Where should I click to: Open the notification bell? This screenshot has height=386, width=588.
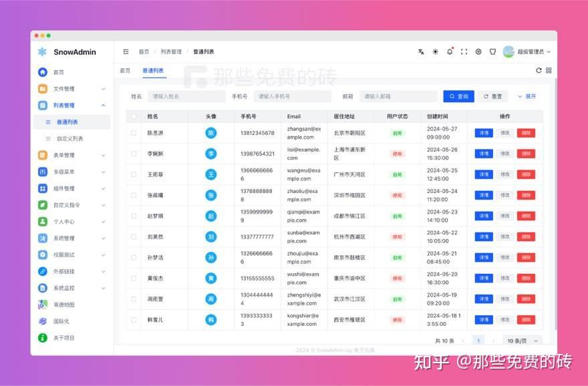pos(450,51)
